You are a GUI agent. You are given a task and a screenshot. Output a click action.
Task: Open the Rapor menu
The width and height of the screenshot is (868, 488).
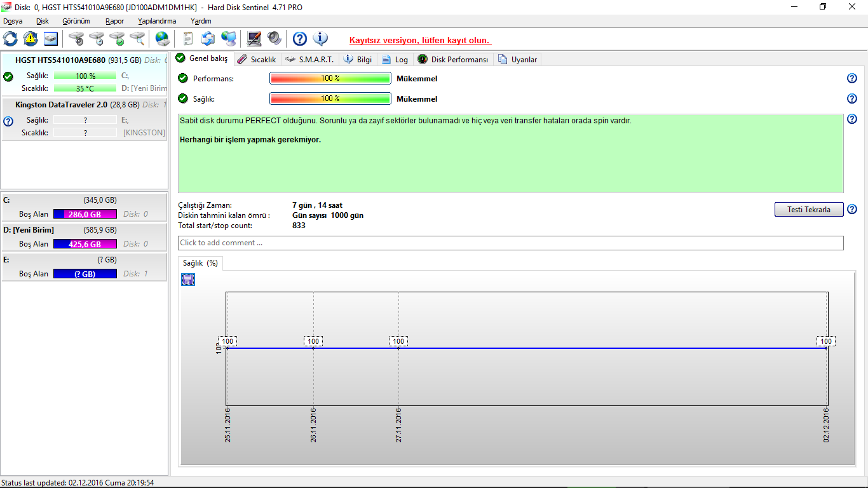pos(115,21)
